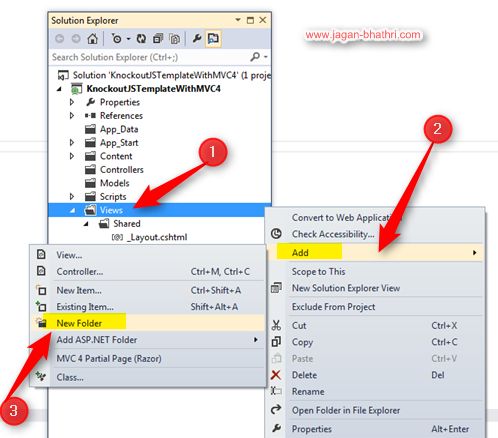Choose New Folder from the Add submenu
Viewport: 498px width, 438px height.
click(x=148, y=323)
